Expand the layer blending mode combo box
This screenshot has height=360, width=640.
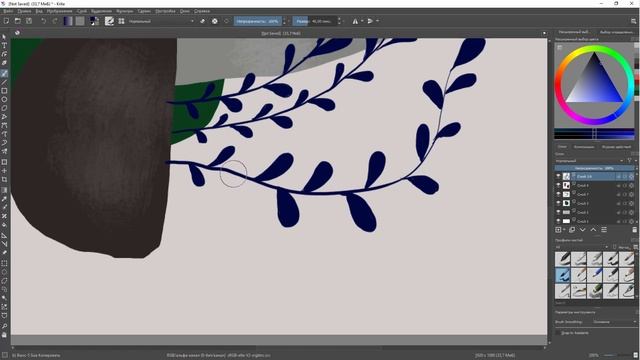tap(589, 161)
